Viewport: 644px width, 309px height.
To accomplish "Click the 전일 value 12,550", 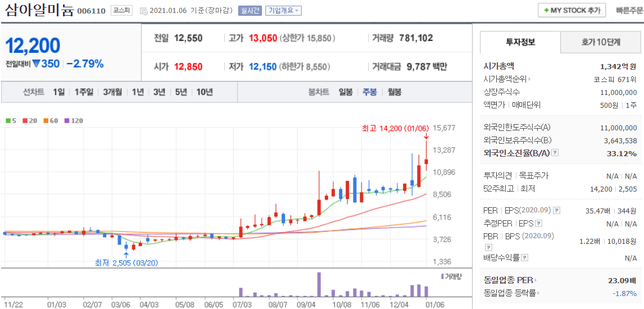I will pyautogui.click(x=188, y=38).
